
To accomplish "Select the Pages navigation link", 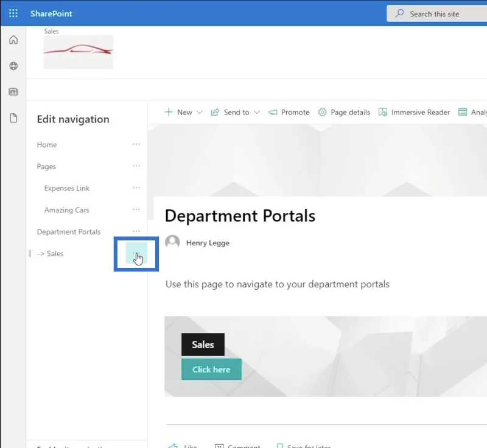I will (x=46, y=166).
